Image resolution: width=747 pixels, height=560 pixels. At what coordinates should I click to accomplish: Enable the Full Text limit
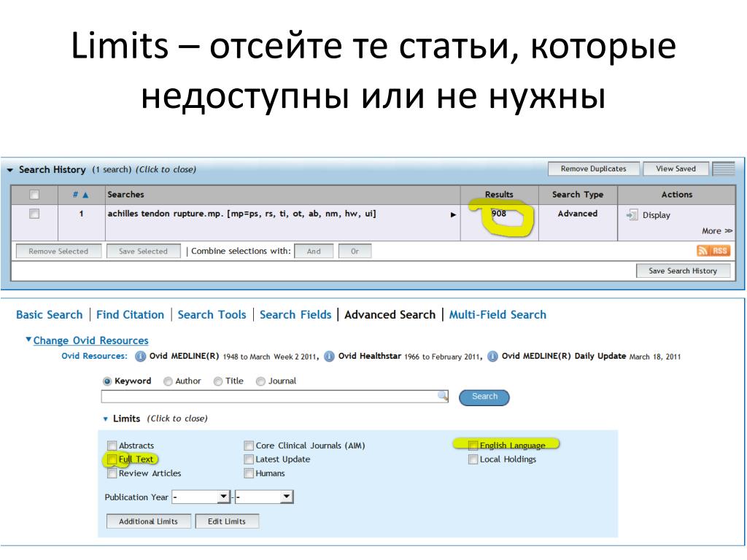coord(112,459)
